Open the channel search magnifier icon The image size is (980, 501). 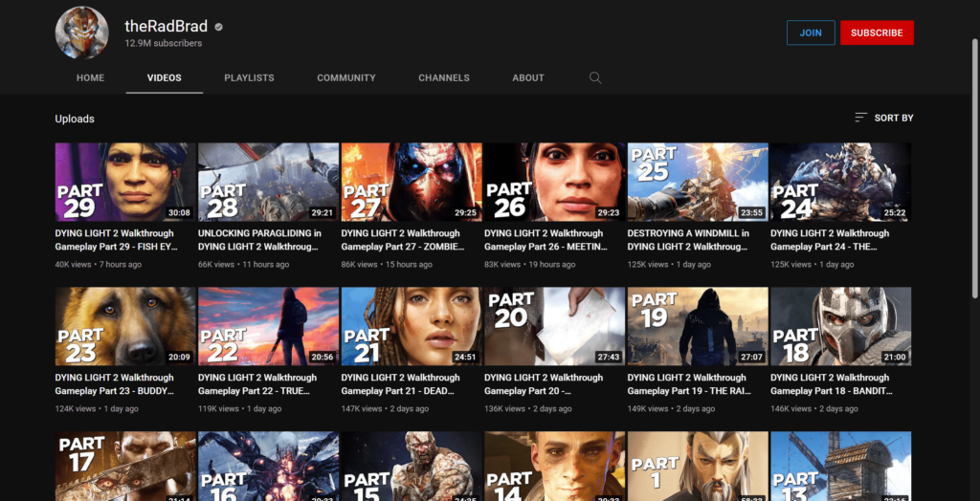[595, 78]
